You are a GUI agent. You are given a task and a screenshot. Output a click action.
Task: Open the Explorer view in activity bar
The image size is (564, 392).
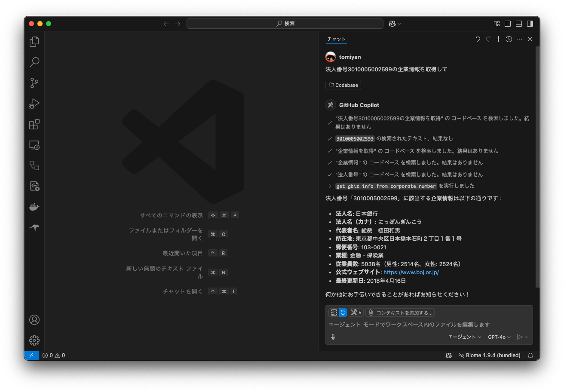click(34, 42)
